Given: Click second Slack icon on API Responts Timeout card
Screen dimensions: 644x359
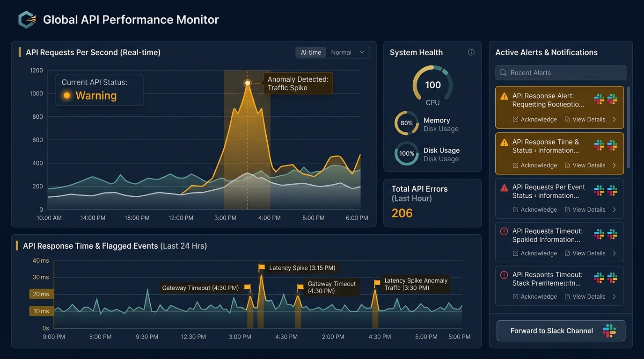Looking at the screenshot, I should click(x=612, y=278).
